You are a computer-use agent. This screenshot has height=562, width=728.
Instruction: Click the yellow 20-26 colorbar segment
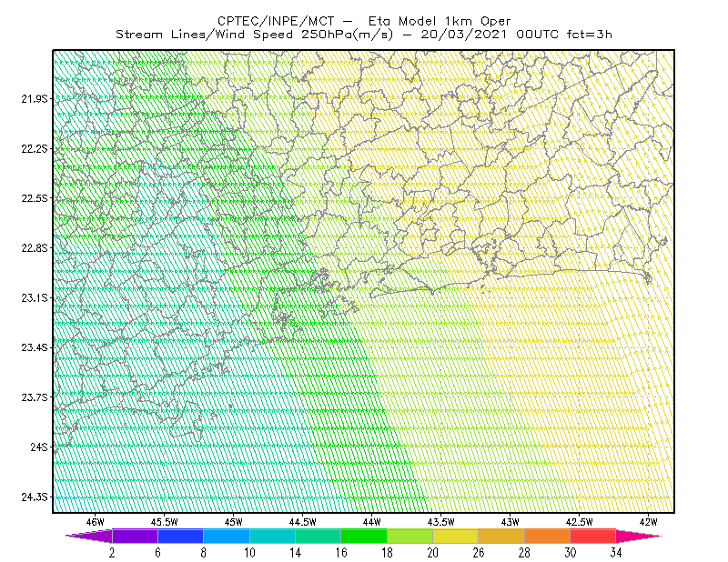pos(456,536)
